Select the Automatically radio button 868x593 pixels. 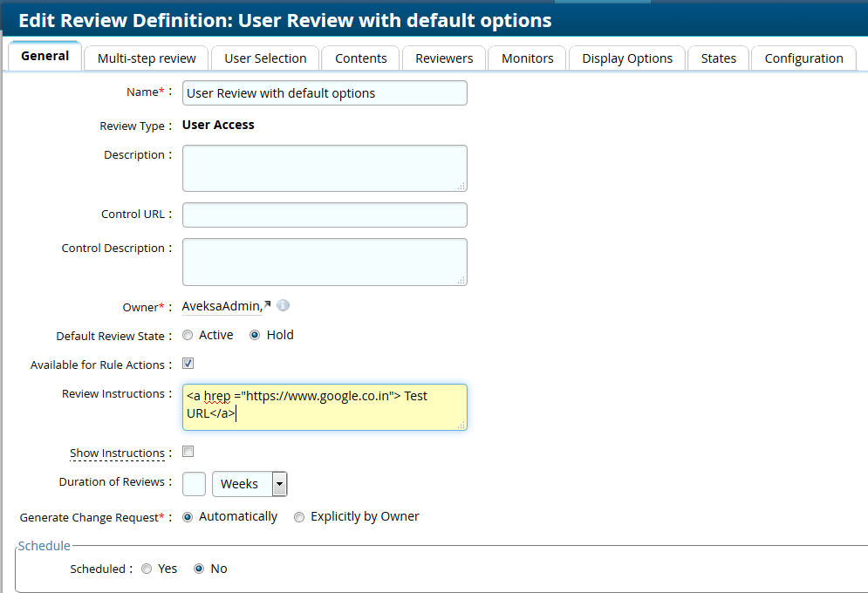click(188, 516)
